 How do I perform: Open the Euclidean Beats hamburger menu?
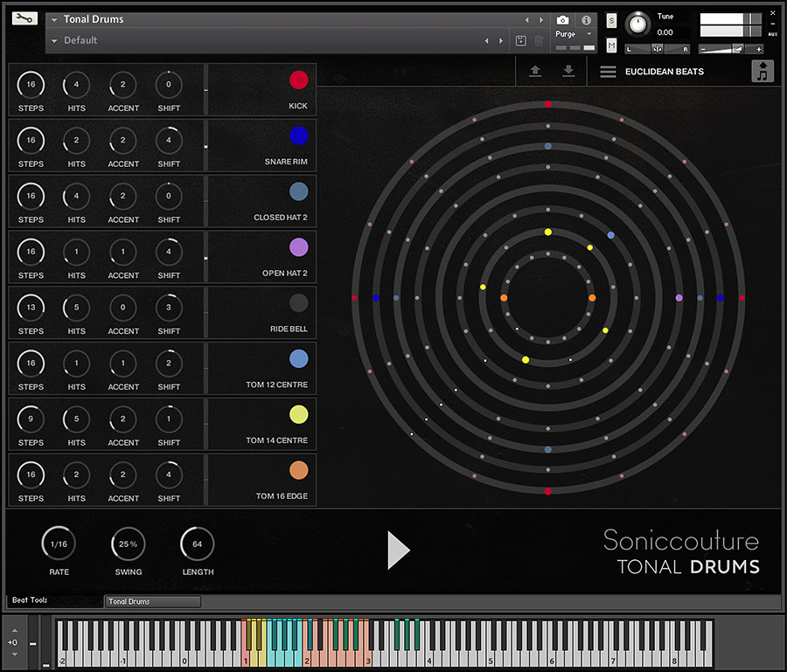pos(608,72)
